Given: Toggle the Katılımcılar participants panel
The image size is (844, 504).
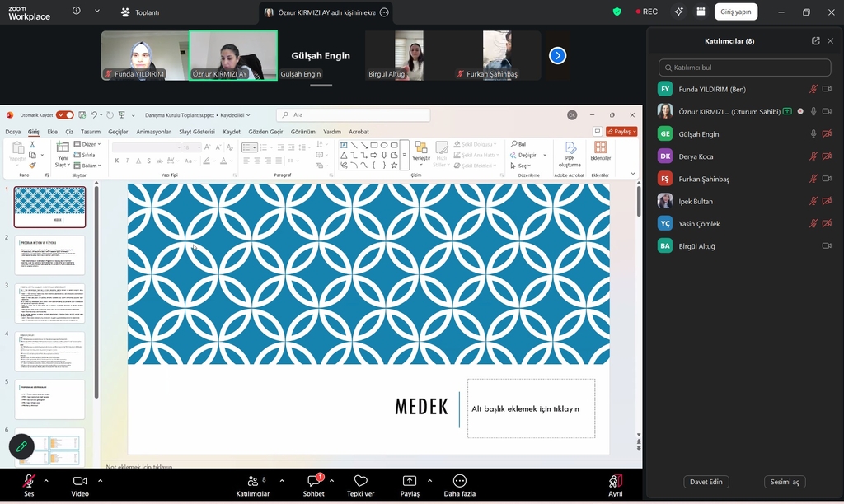Looking at the screenshot, I should [x=252, y=482].
